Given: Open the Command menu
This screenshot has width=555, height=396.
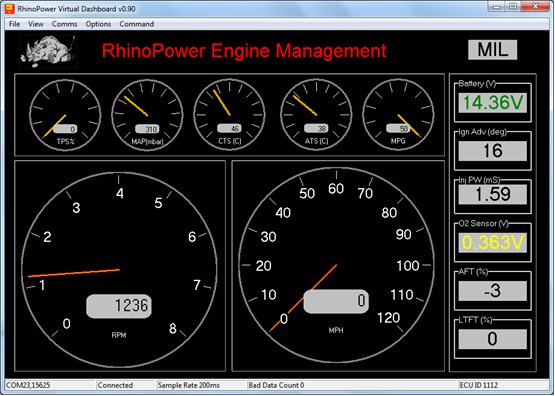Looking at the screenshot, I should pos(137,24).
